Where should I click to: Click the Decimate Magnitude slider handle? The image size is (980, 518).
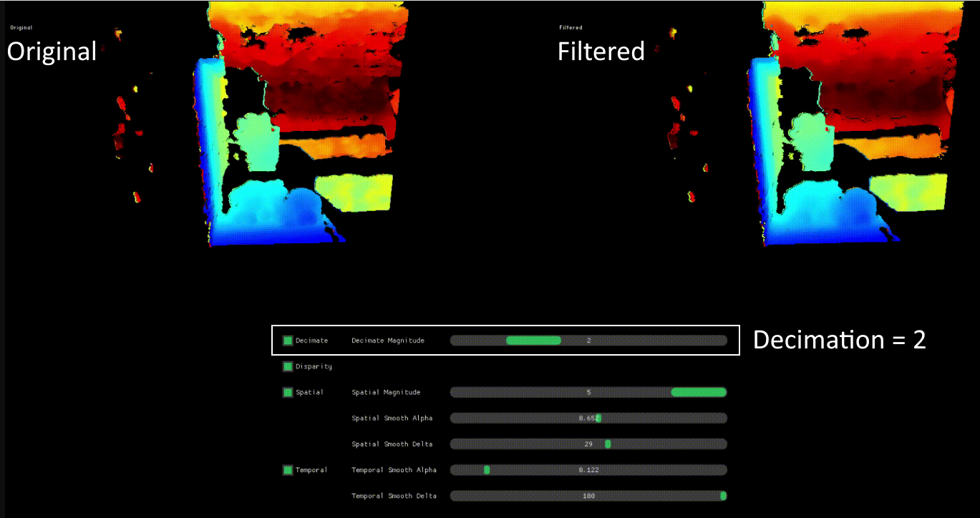(533, 341)
